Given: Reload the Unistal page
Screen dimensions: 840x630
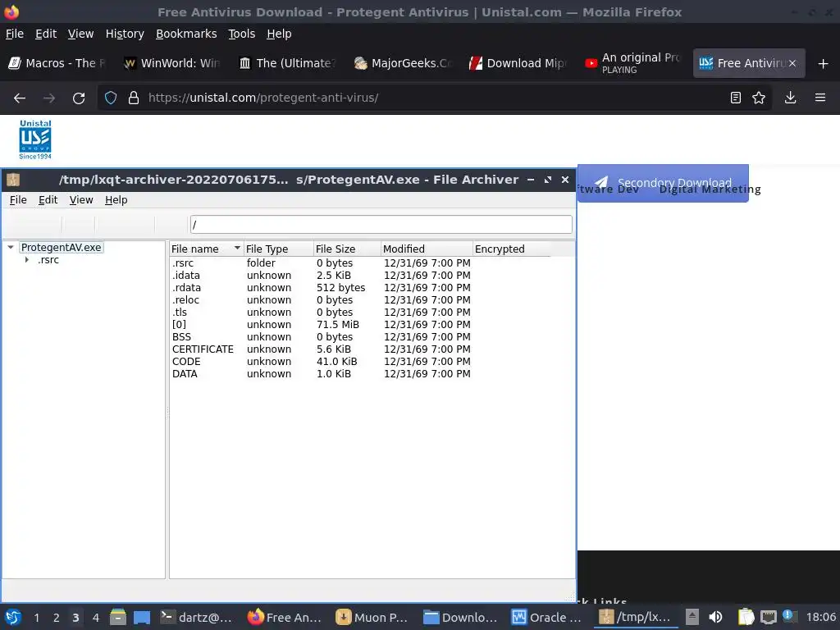Looking at the screenshot, I should [x=79, y=98].
